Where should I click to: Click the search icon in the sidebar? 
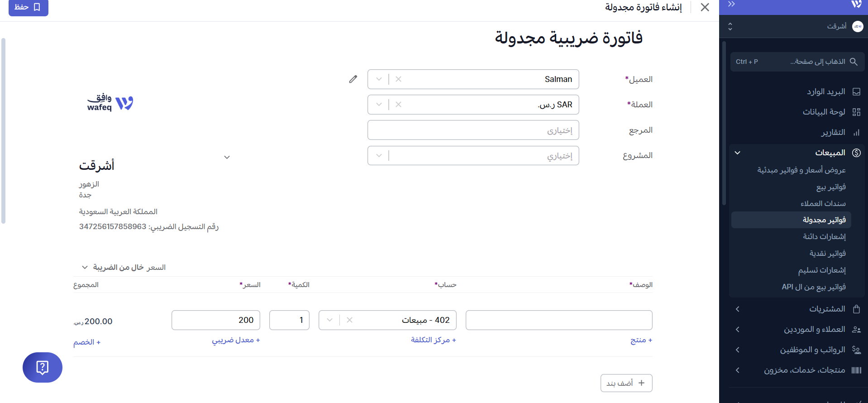click(x=854, y=62)
